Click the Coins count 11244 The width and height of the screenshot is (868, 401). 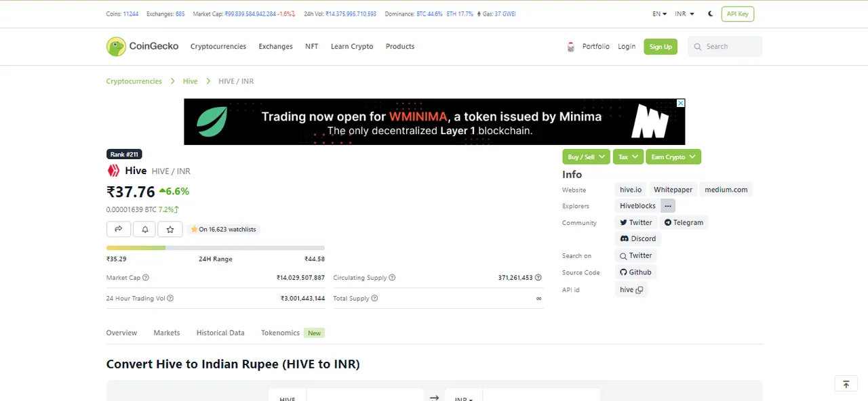(131, 14)
